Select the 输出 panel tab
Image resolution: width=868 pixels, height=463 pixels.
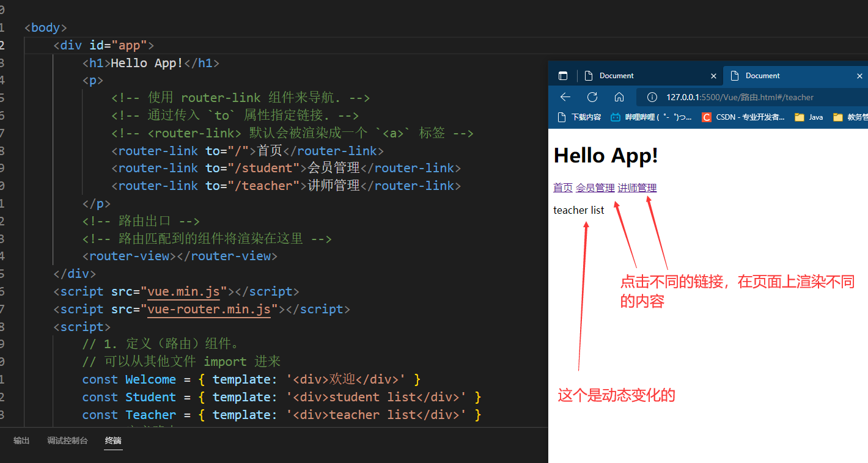tap(21, 440)
